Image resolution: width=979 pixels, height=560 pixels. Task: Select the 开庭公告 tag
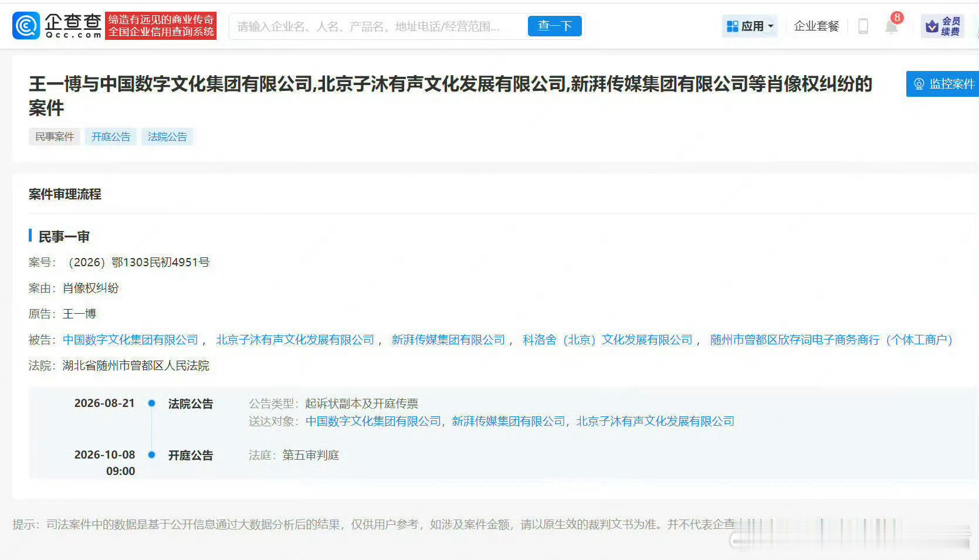111,137
